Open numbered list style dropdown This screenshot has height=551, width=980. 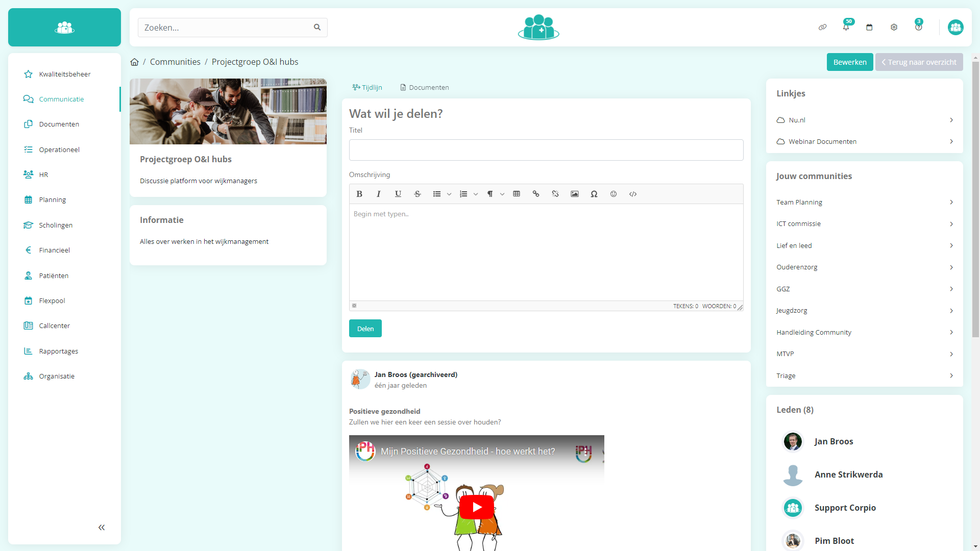pyautogui.click(x=476, y=194)
